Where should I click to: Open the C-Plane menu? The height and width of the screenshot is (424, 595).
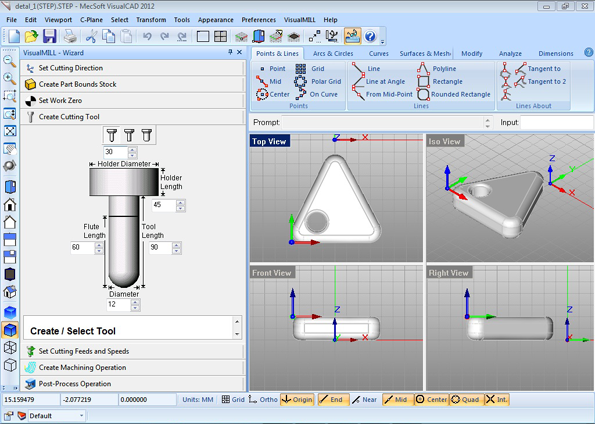(91, 20)
